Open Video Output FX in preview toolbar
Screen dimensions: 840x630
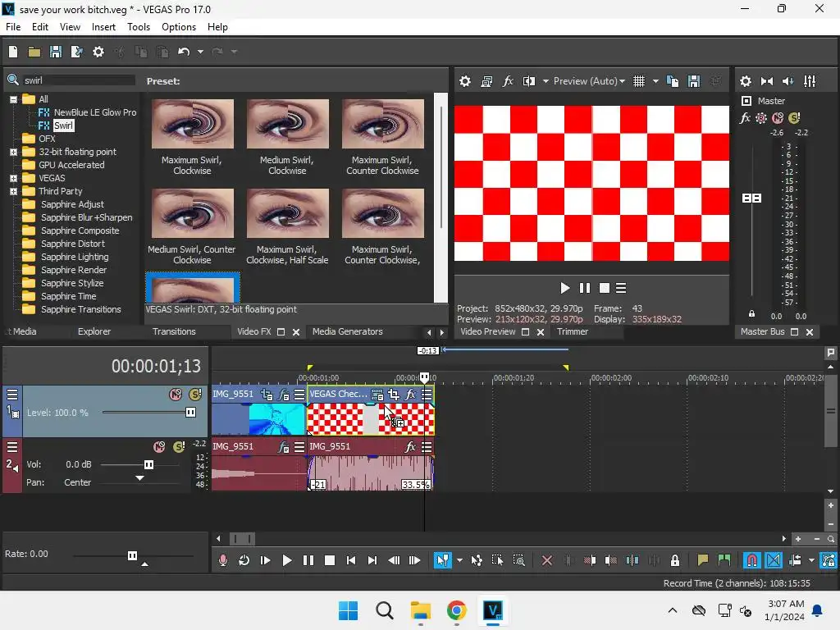(x=507, y=81)
